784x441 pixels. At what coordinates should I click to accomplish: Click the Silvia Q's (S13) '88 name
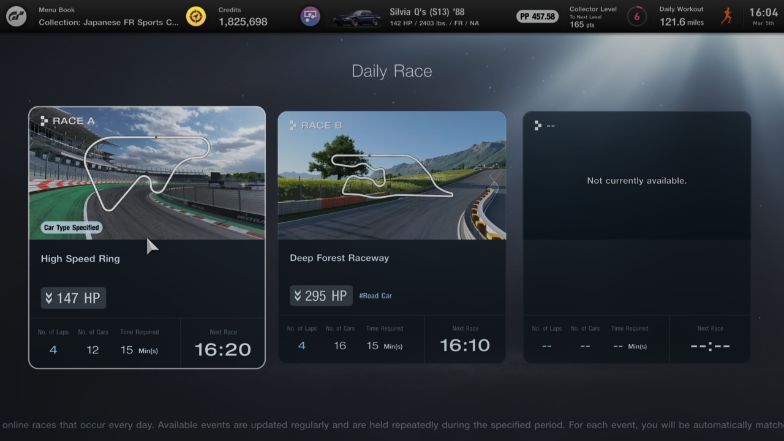(427, 12)
